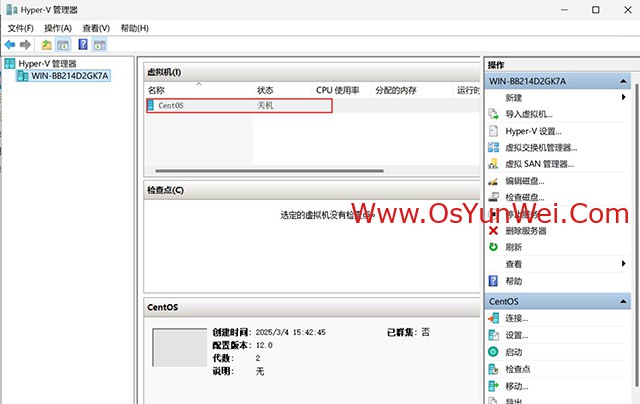Click the 创建时间 value 2025/3/4 15:42:45
This screenshot has width=640, height=404.
pyautogui.click(x=291, y=332)
